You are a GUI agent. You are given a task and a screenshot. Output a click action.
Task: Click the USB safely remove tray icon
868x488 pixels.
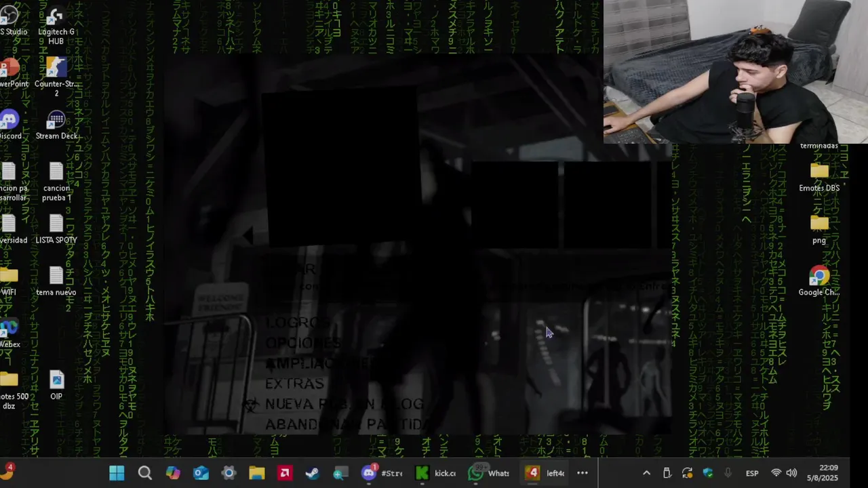coord(667,473)
